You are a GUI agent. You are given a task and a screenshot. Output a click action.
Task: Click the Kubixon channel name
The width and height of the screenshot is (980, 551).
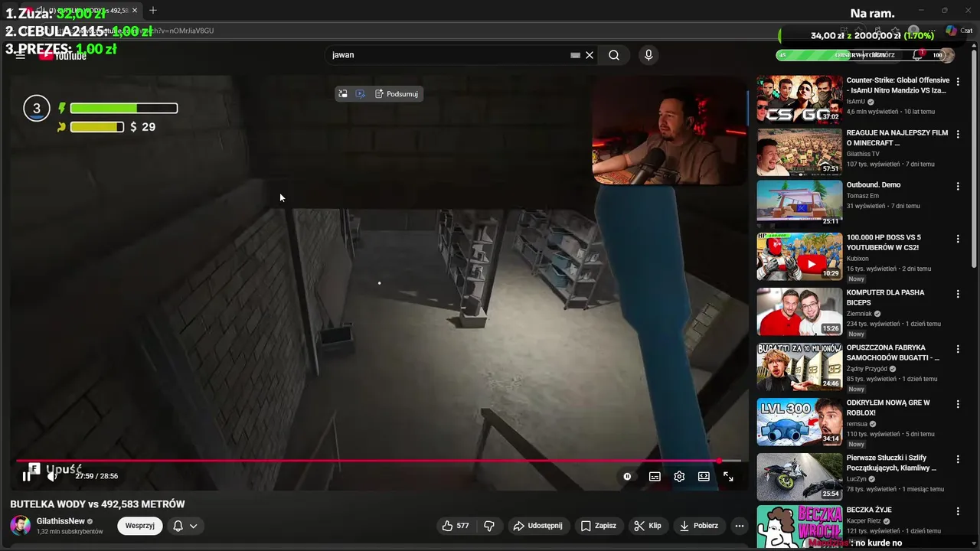(857, 259)
